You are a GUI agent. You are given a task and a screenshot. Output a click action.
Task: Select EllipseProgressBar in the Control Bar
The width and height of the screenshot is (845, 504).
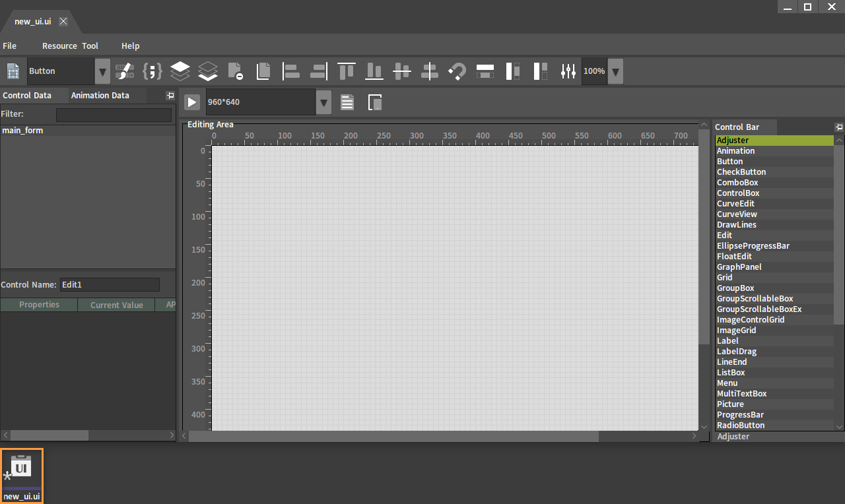tap(774, 246)
